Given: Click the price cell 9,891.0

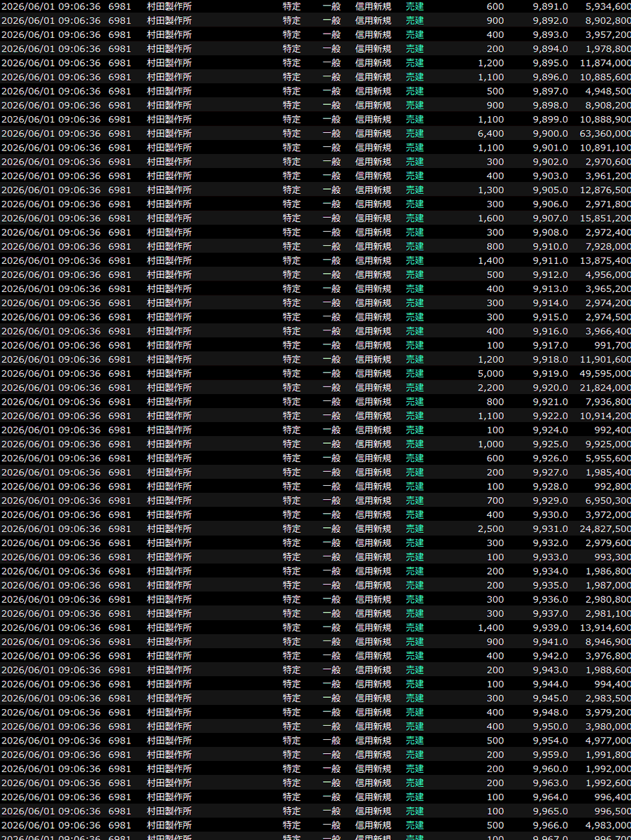Looking at the screenshot, I should [x=550, y=6].
